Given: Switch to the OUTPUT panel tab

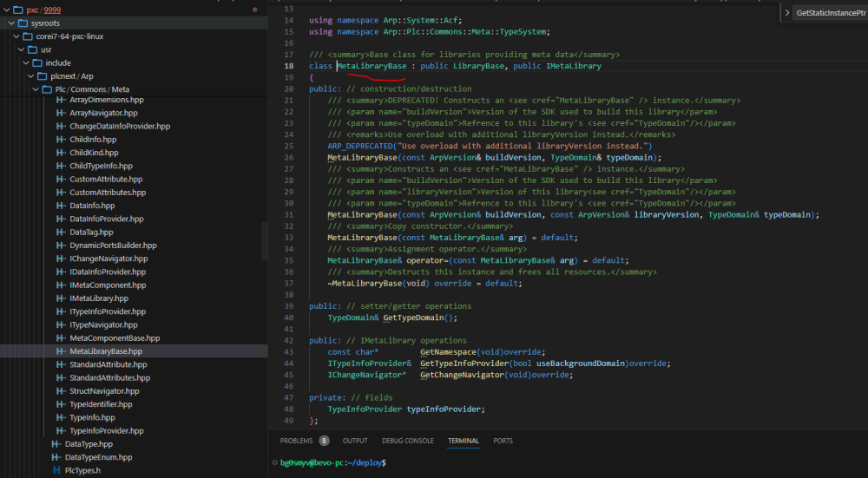Looking at the screenshot, I should tap(354, 441).
